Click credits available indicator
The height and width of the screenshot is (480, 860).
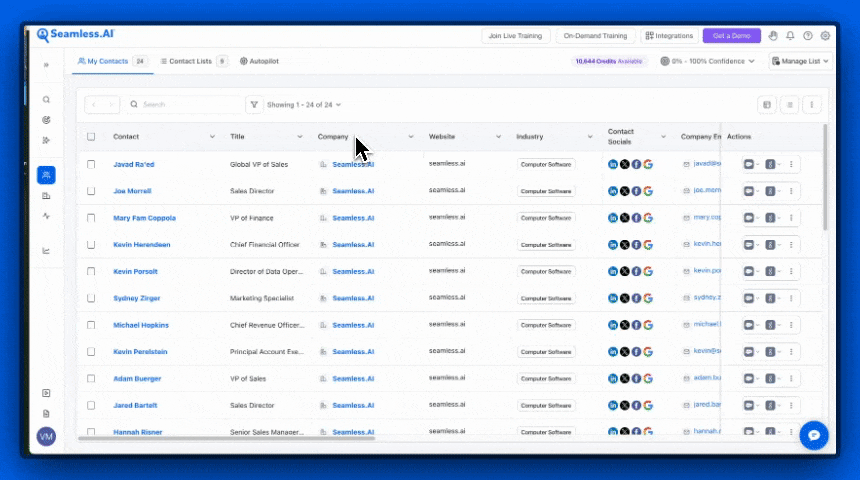point(609,61)
